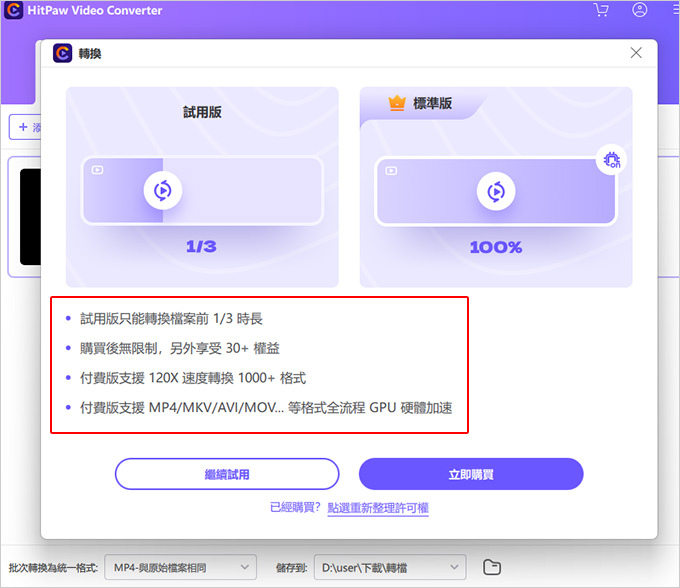Viewport: 680px width, 588px height.
Task: Click the small video icon in standard preview
Action: coord(391,171)
